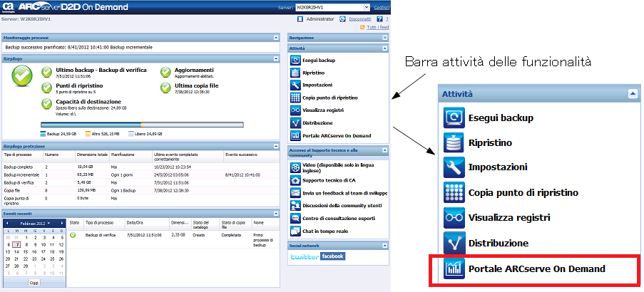Click the facebook logo in Social network
Screen dimensions: 644x292
point(332,256)
